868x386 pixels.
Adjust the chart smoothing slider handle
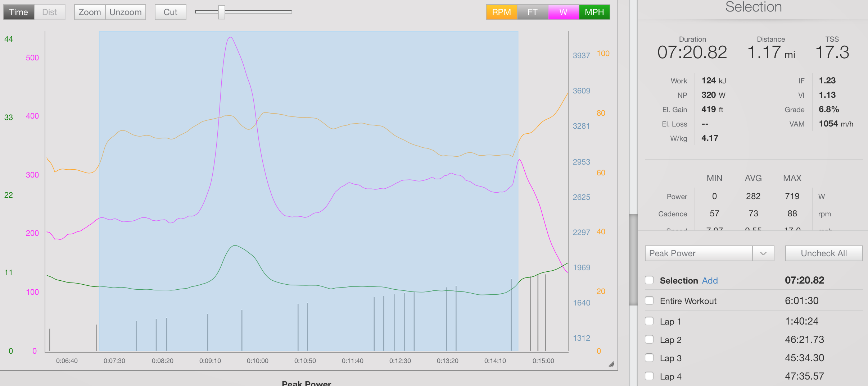click(x=222, y=12)
